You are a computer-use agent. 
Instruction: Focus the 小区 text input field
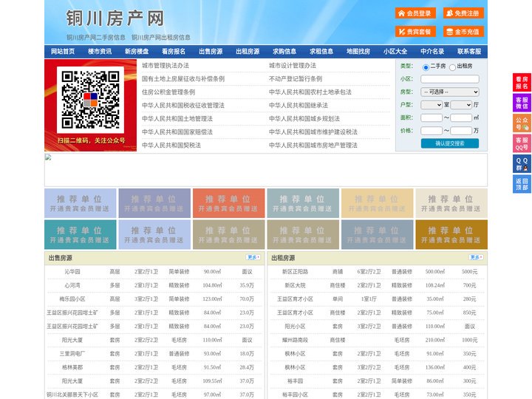(450, 79)
